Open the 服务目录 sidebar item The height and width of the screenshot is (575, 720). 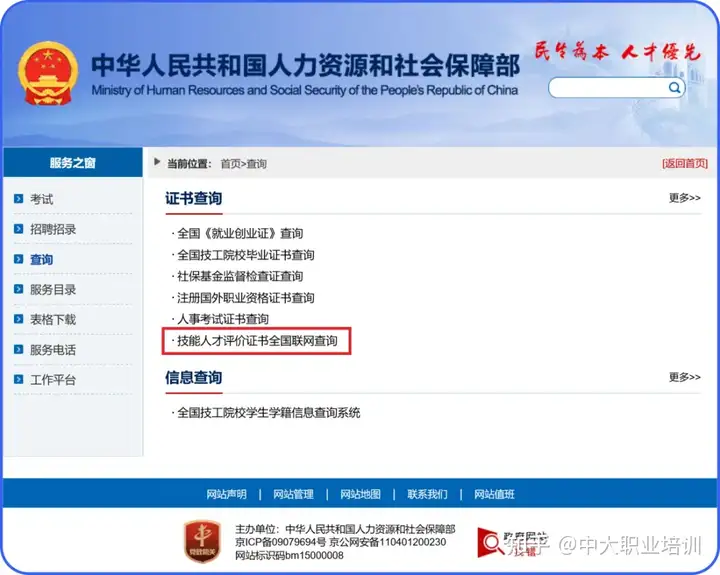coord(53,289)
